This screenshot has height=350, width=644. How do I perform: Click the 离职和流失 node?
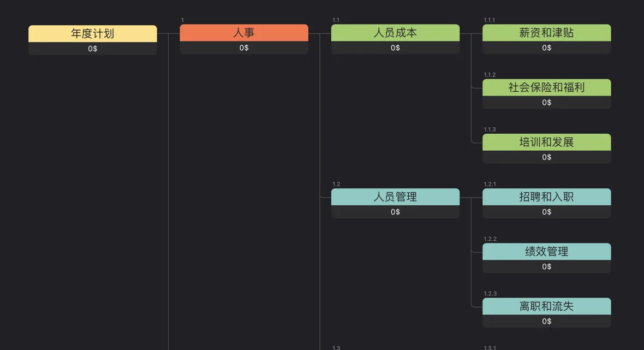coord(546,306)
